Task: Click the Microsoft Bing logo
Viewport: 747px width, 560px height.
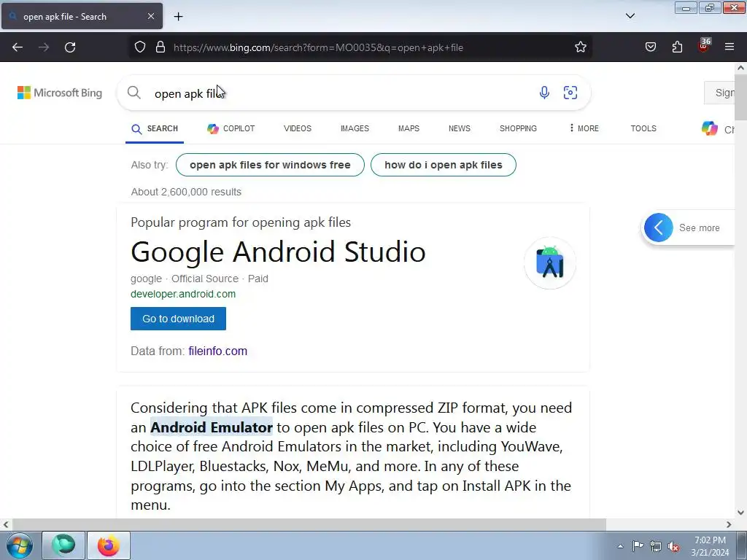Action: [x=60, y=93]
